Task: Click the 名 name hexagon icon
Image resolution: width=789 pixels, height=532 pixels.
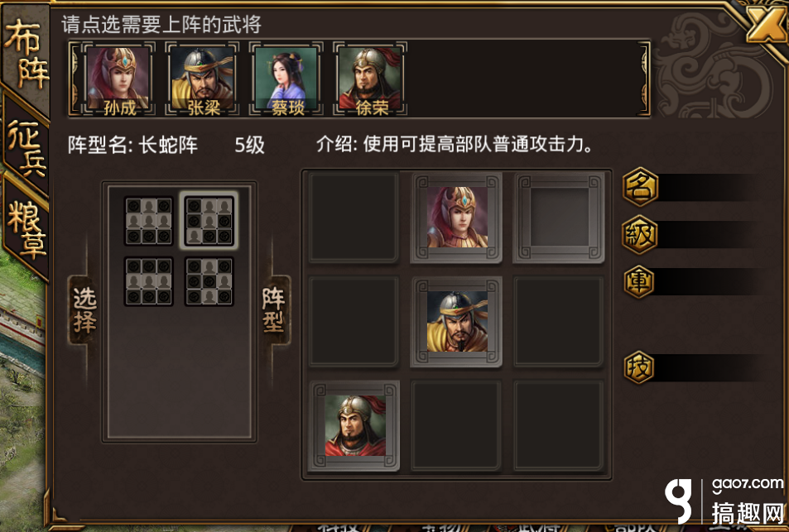Action: tap(641, 186)
